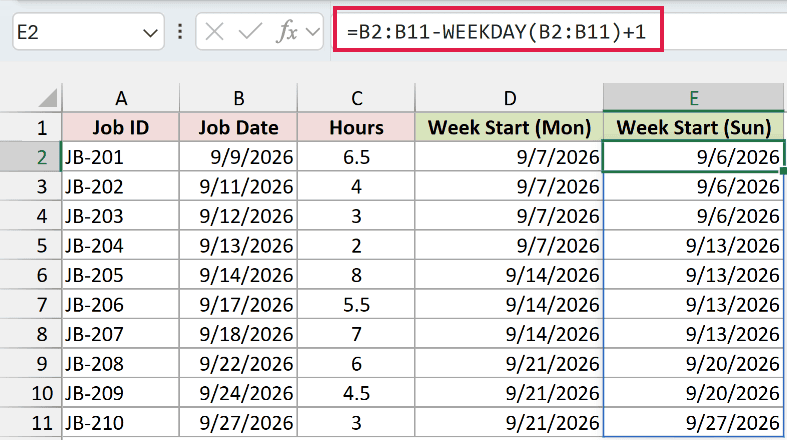
Task: Select cell containing JB-210
Action: point(120,422)
